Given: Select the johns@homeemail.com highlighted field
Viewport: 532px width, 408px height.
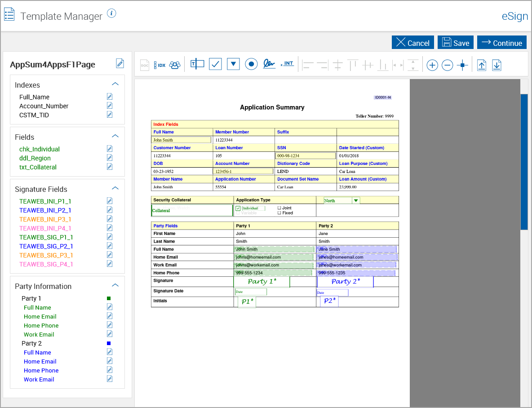Looking at the screenshot, I should [x=274, y=257].
